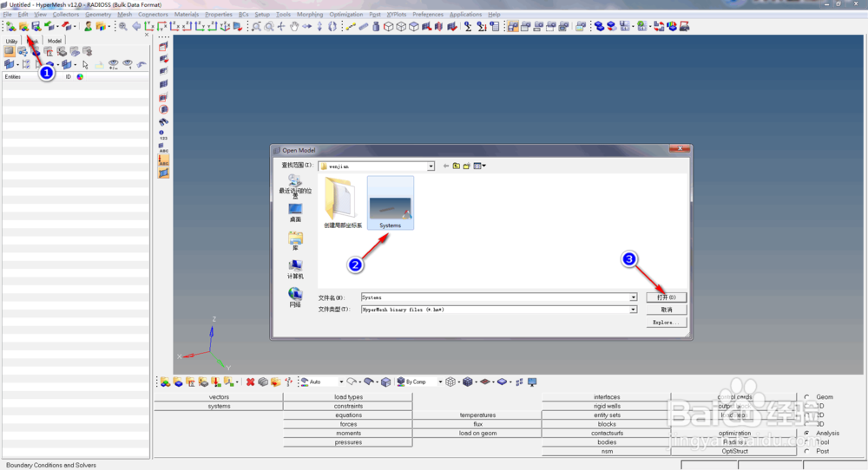This screenshot has width=868, height=470.
Task: Open the pressures panel button
Action: 348,442
